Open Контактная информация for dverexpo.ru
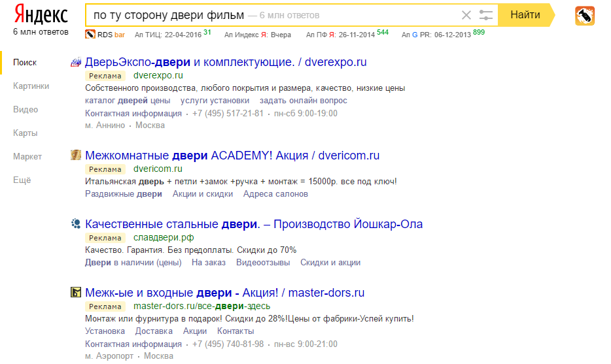 [x=133, y=113]
